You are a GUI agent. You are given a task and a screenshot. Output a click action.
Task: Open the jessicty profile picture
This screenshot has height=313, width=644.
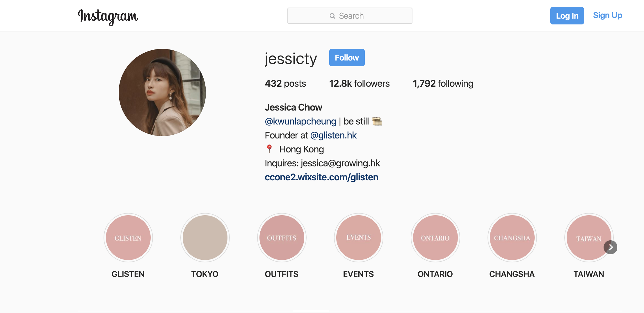162,93
